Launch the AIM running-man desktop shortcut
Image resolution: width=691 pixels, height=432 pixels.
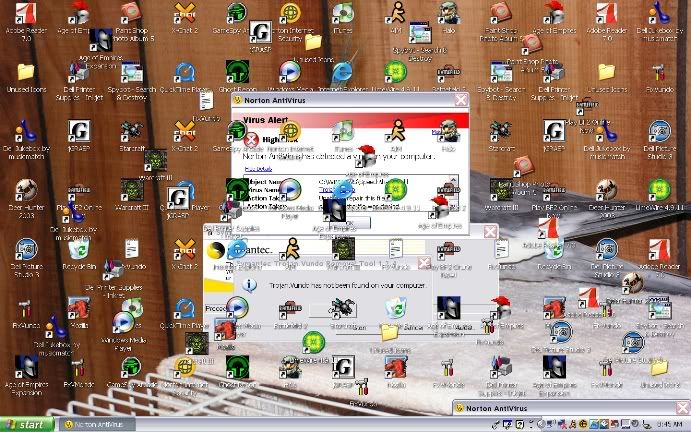[396, 13]
